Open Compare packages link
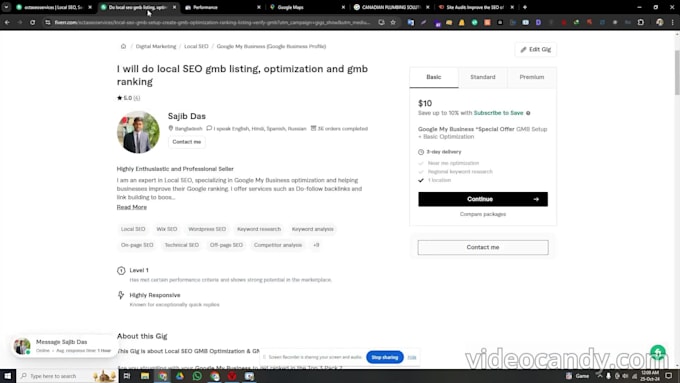The image size is (680, 383). coord(483,214)
